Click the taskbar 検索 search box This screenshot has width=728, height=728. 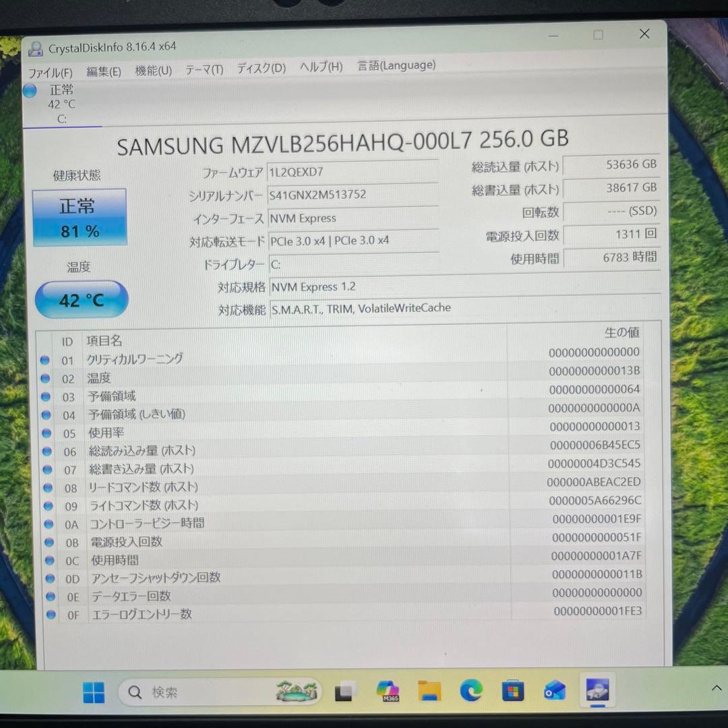coord(220,692)
